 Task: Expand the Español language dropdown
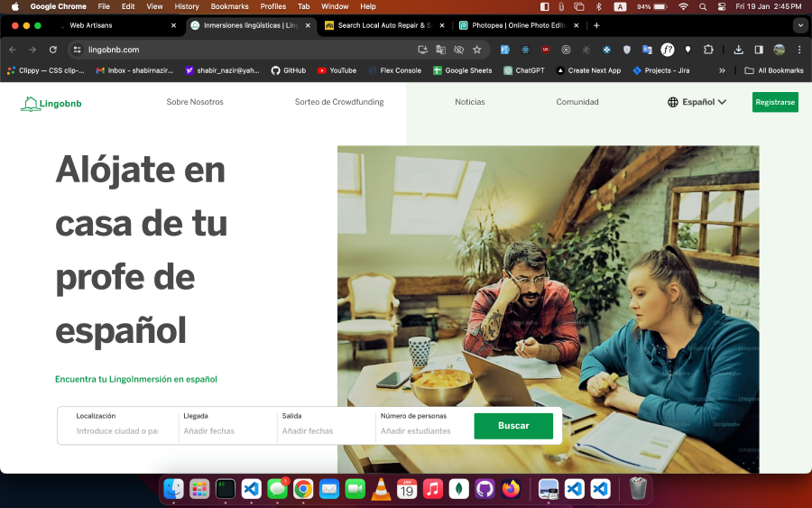coord(697,102)
